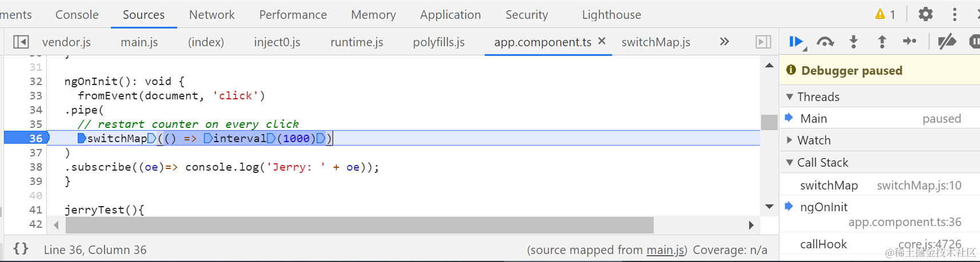Open DevTools settings gear
This screenshot has width=980, height=262.
tap(925, 14)
